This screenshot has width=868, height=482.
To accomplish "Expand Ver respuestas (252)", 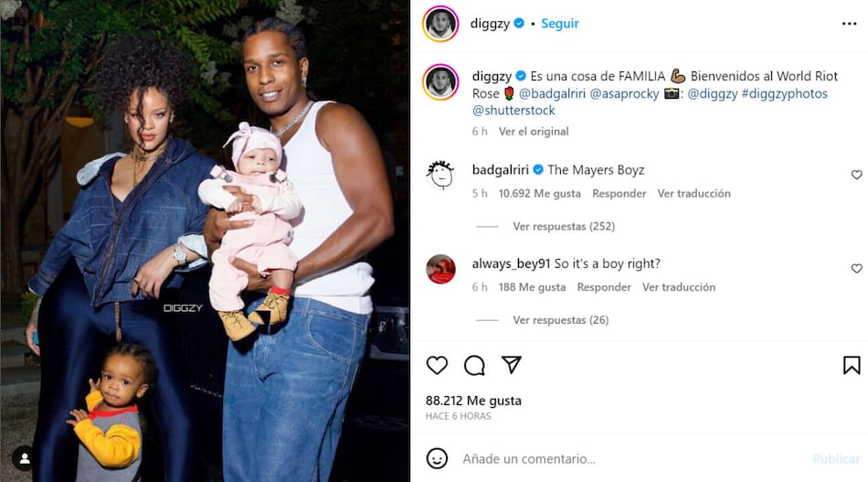I will click(564, 226).
